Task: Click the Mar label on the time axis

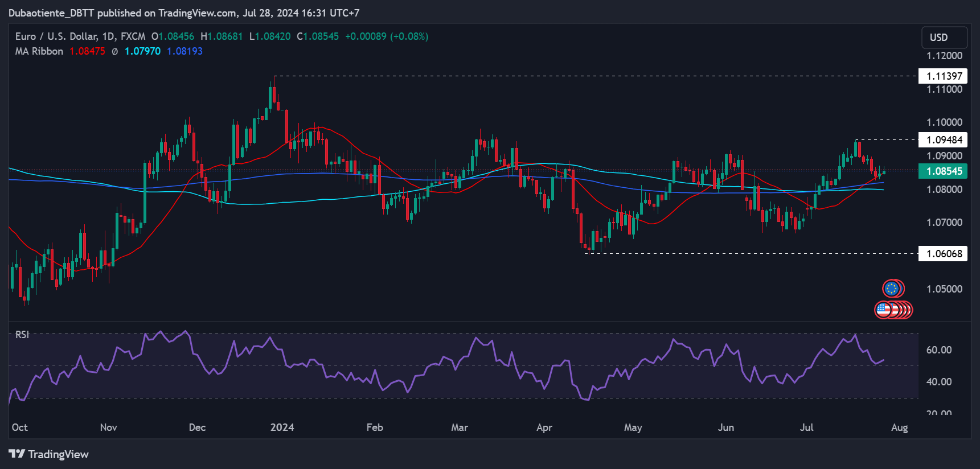Action: coord(460,427)
